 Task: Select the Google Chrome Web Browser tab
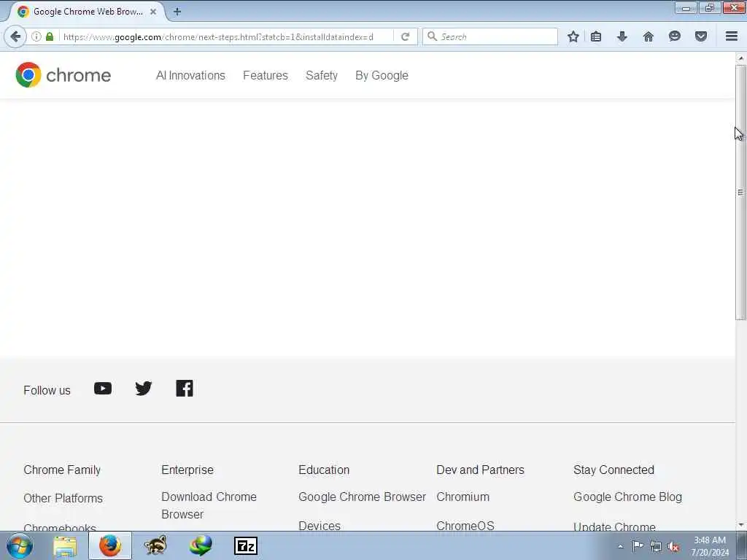(x=88, y=12)
